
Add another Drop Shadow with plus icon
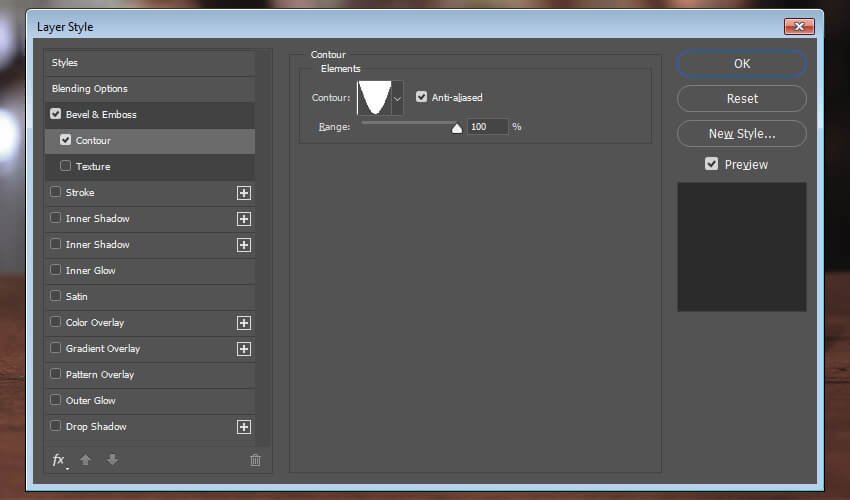[244, 427]
